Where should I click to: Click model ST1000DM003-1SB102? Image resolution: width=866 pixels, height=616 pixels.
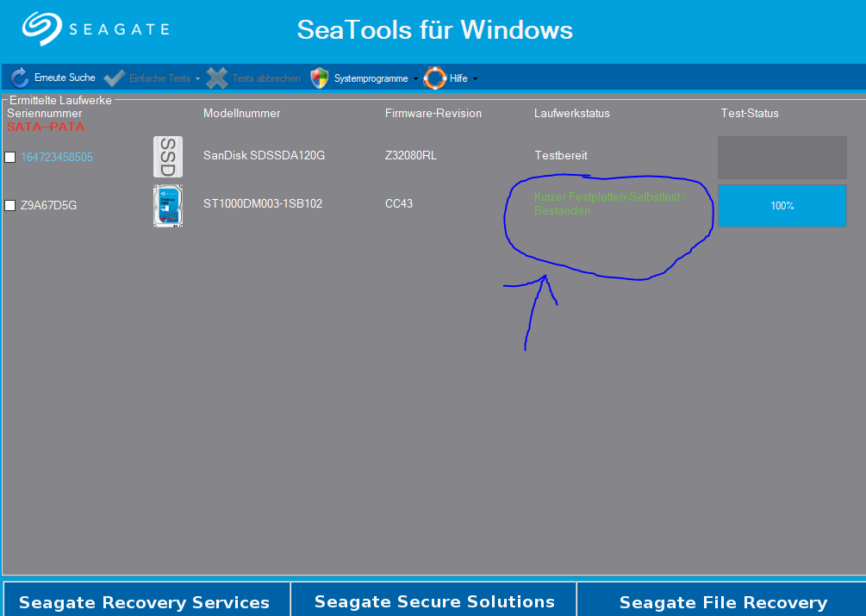point(263,203)
